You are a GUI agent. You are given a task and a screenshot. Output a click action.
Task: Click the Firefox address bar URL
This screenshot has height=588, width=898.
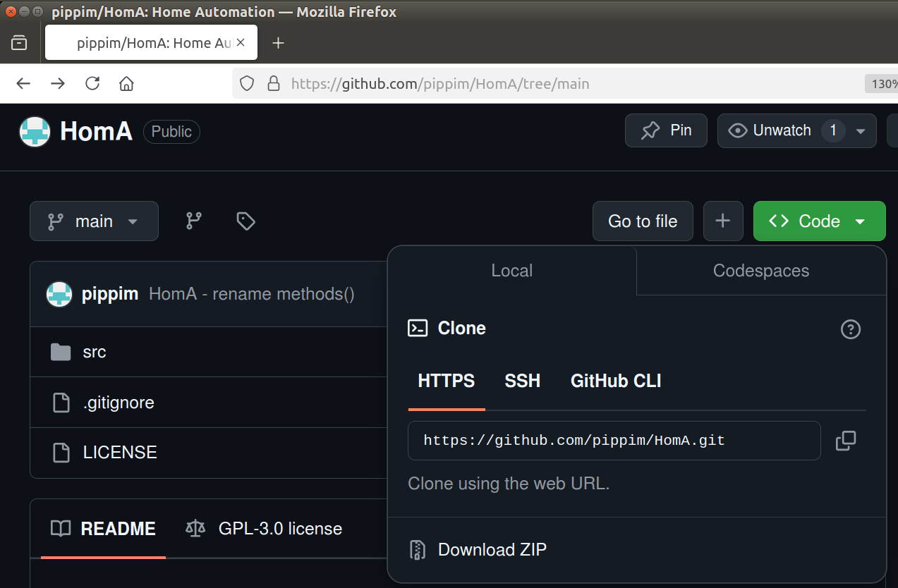pyautogui.click(x=440, y=84)
